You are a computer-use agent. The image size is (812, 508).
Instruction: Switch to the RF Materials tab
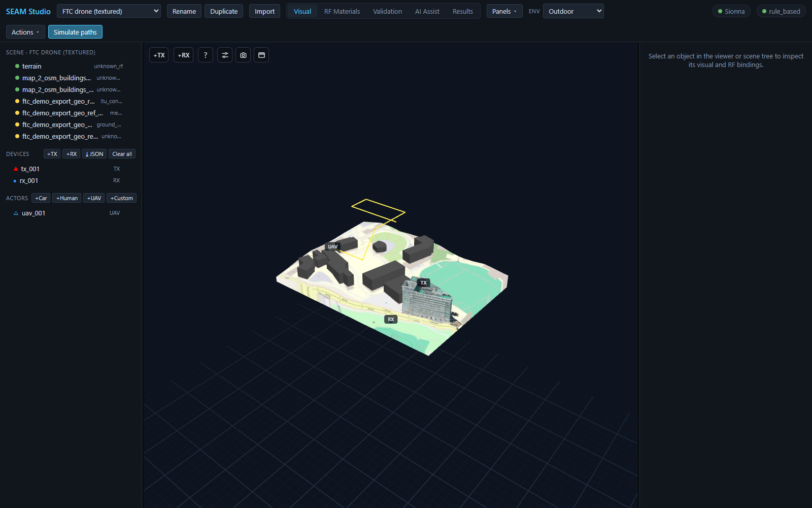[x=342, y=11]
